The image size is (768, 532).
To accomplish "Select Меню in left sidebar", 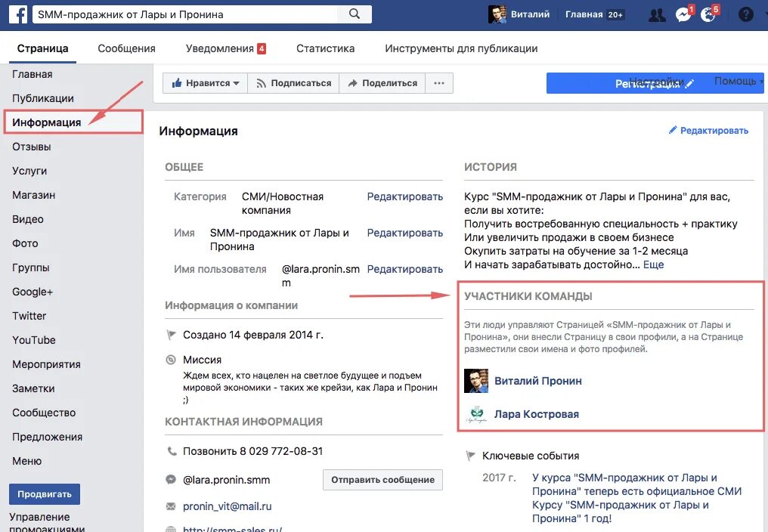I will tap(27, 461).
